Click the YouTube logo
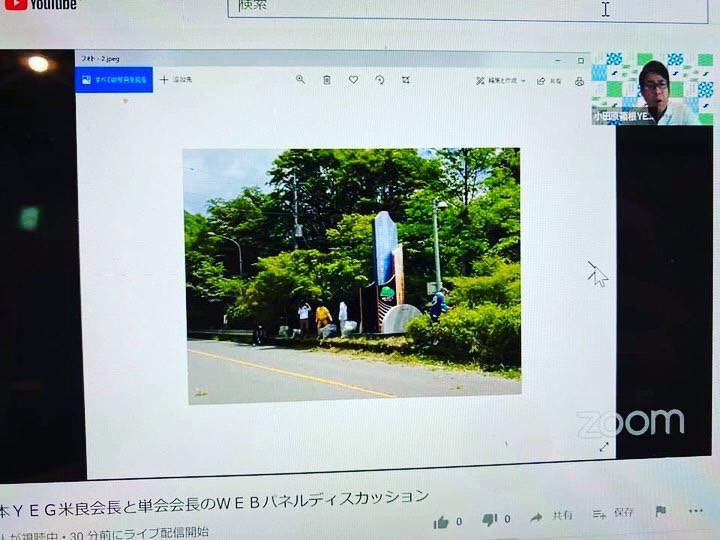Image resolution: width=720 pixels, height=540 pixels. [x=40, y=5]
